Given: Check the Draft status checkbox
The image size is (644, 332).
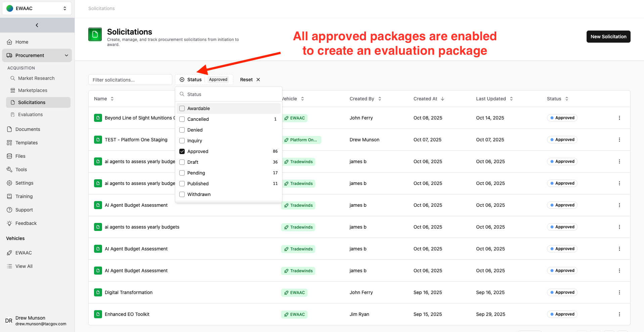Looking at the screenshot, I should pos(182,162).
